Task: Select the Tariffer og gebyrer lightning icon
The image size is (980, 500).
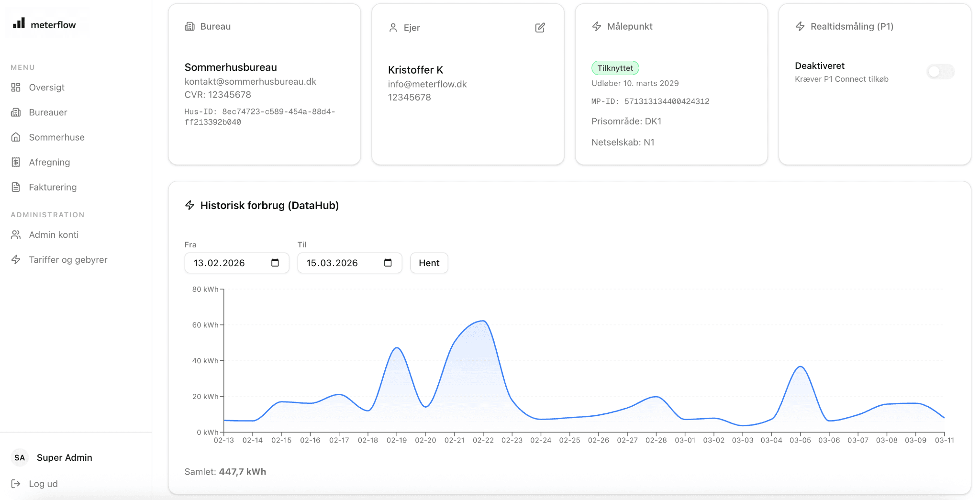Action: (16, 260)
